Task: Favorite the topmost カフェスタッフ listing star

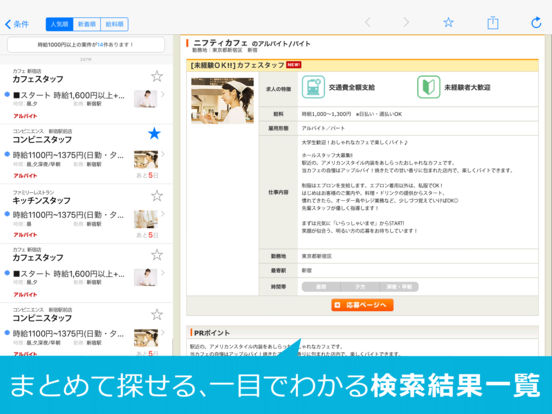Action: point(157,76)
